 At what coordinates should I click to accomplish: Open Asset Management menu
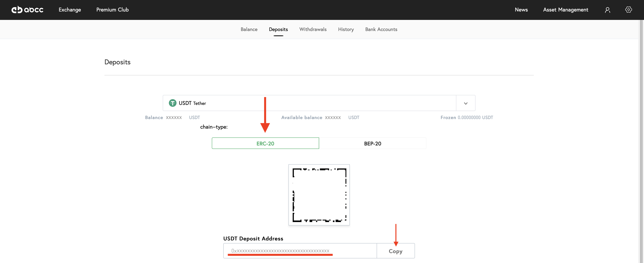pos(565,10)
